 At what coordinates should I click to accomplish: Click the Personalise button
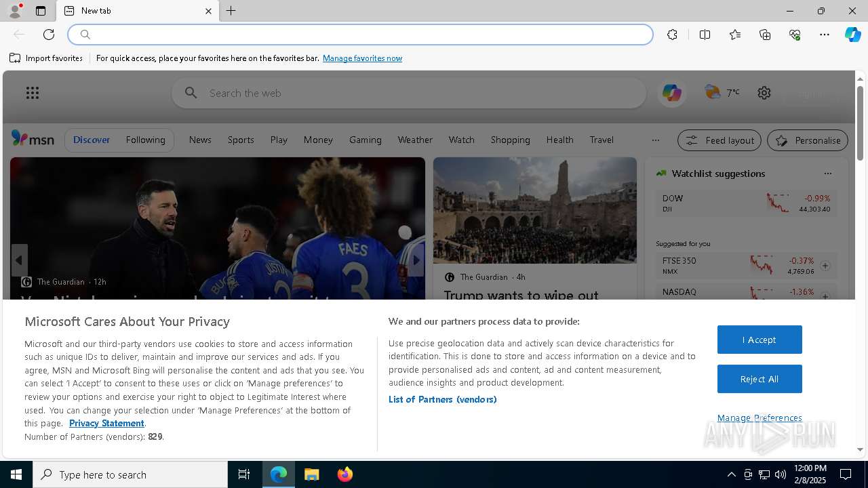[x=808, y=140]
